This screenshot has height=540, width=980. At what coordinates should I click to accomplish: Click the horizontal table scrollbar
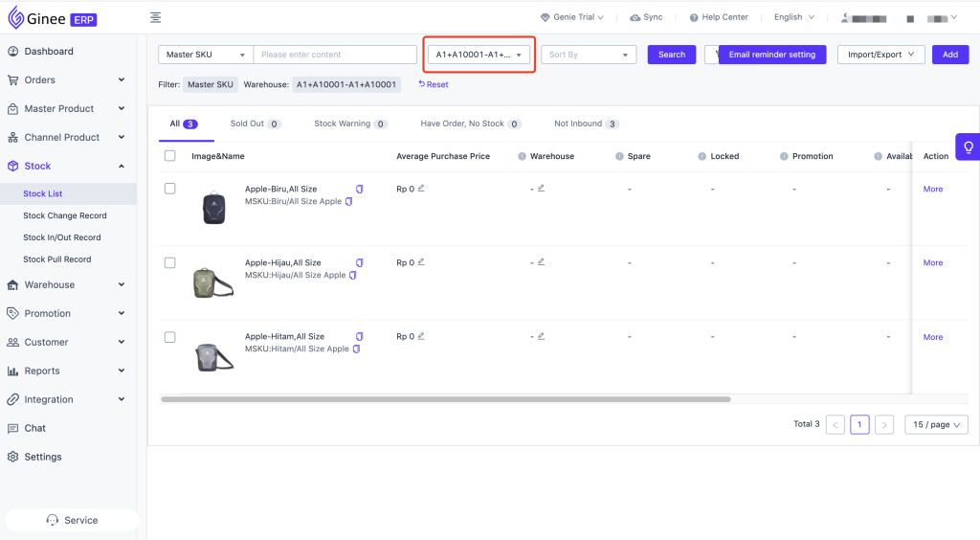(446, 398)
